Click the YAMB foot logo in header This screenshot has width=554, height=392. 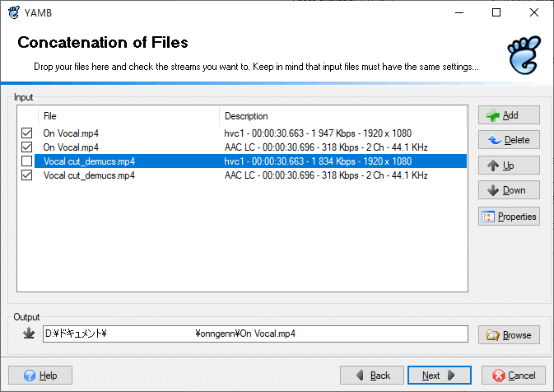coord(524,55)
